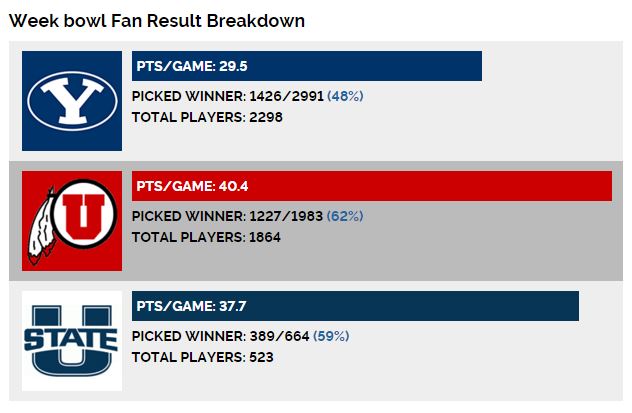
Task: Select the red PTS/GAME: 40.4 bar
Action: click(372, 186)
